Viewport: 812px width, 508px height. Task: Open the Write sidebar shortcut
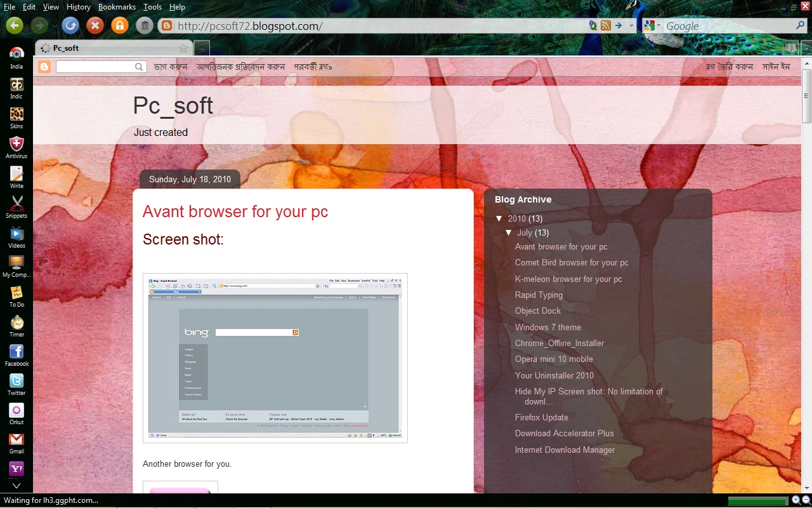pyautogui.click(x=16, y=177)
